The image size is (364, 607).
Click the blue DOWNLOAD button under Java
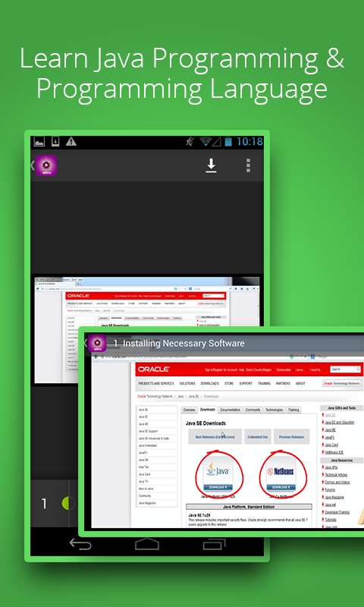(x=218, y=487)
